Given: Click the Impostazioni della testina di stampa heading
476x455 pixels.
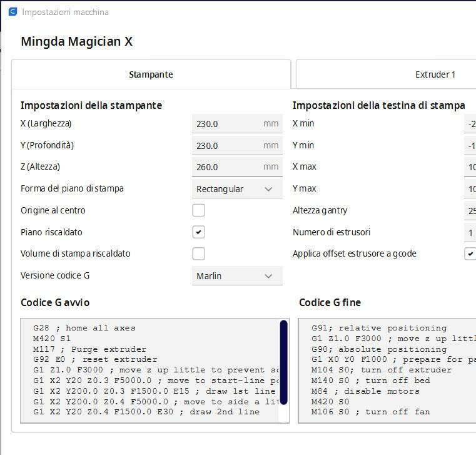Looking at the screenshot, I should [x=379, y=105].
